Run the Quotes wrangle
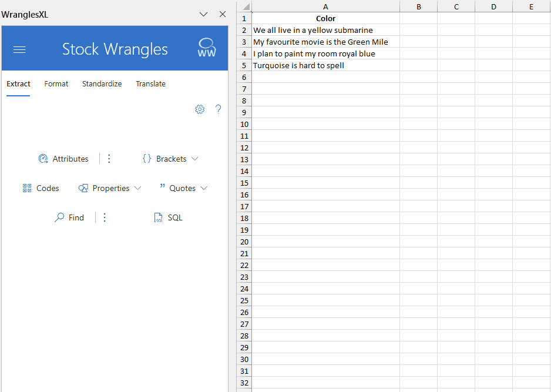 pyautogui.click(x=177, y=188)
